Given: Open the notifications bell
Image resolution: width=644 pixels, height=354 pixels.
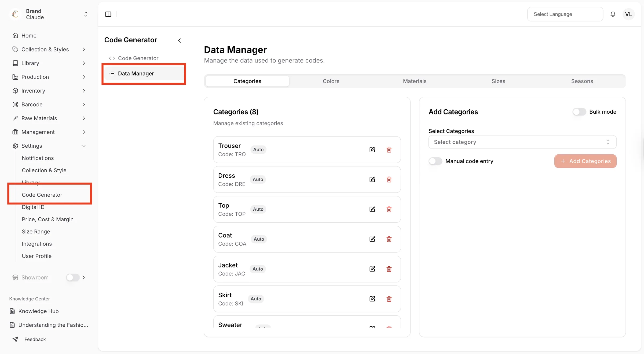Looking at the screenshot, I should tap(613, 14).
